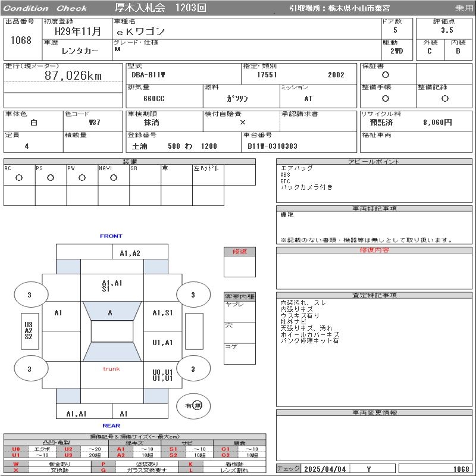
Task: Click U0,U1 U1,U1 quarter panel mark
Action: pos(162,375)
